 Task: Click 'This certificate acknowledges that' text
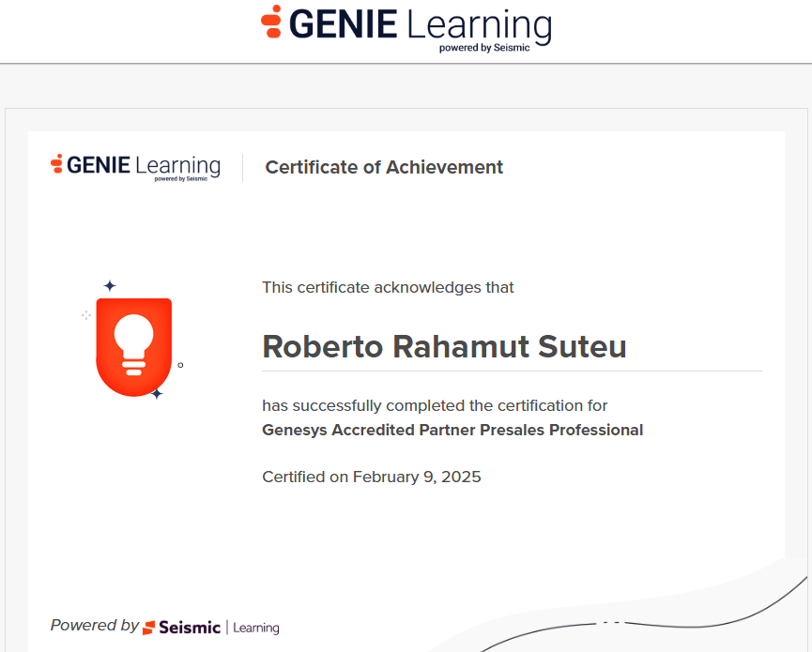point(388,287)
